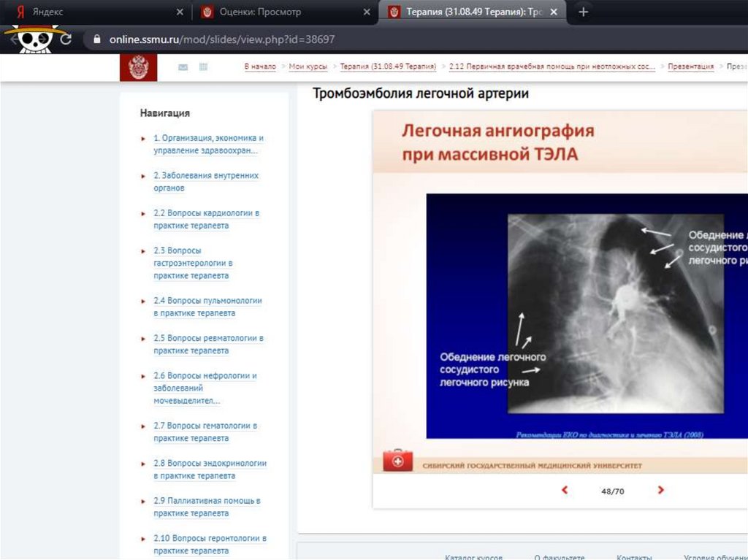The height and width of the screenshot is (560, 748).
Task: Open О факультете footer link
Action: point(559,556)
